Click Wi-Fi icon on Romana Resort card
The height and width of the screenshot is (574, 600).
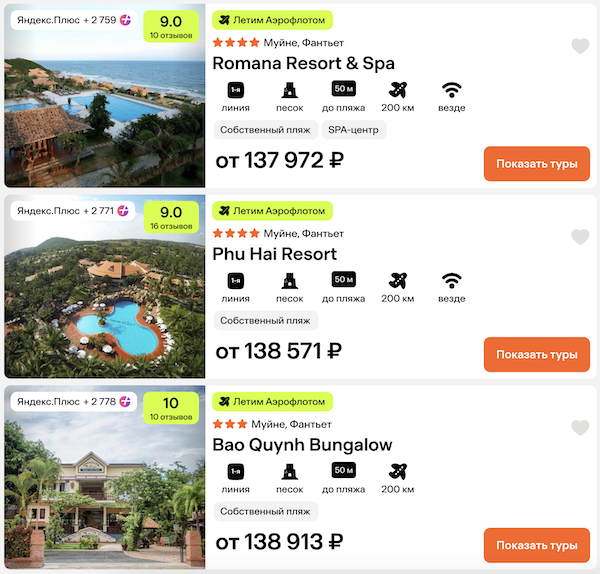pos(452,89)
